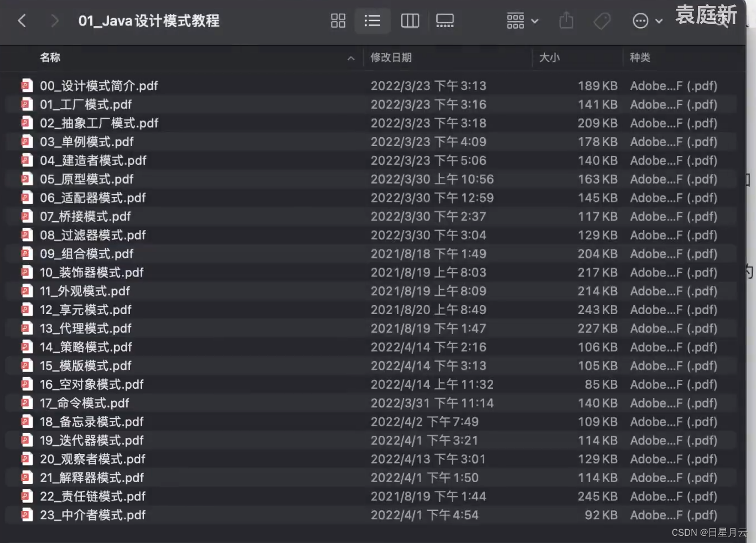Click date 2021/8/20 上午8:49
This screenshot has height=543, width=756.
pyautogui.click(x=428, y=310)
